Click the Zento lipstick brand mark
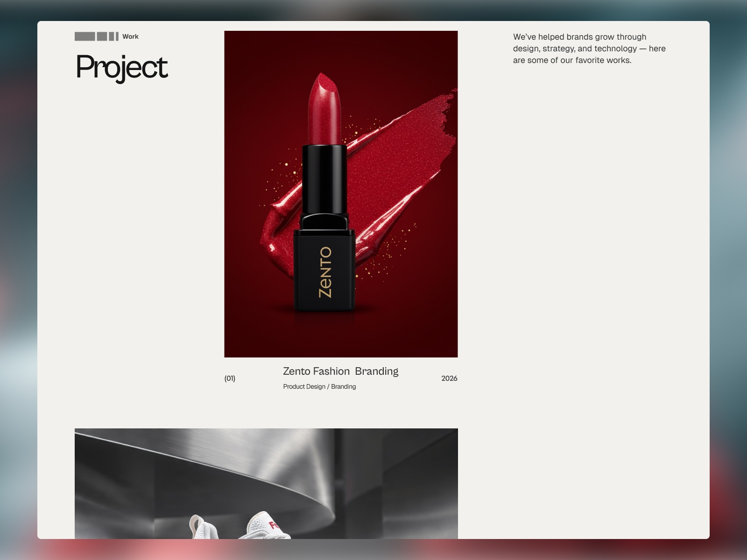 pyautogui.click(x=326, y=273)
